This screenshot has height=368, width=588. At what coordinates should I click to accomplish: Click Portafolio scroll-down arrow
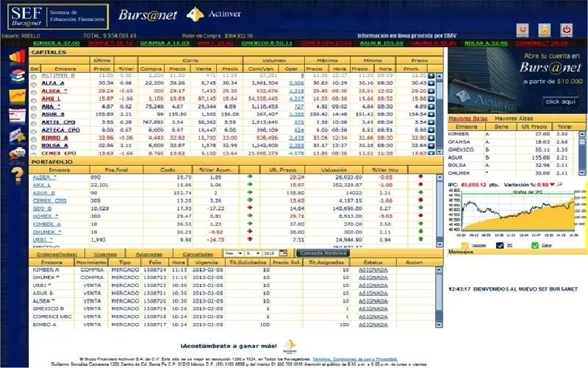pos(440,244)
